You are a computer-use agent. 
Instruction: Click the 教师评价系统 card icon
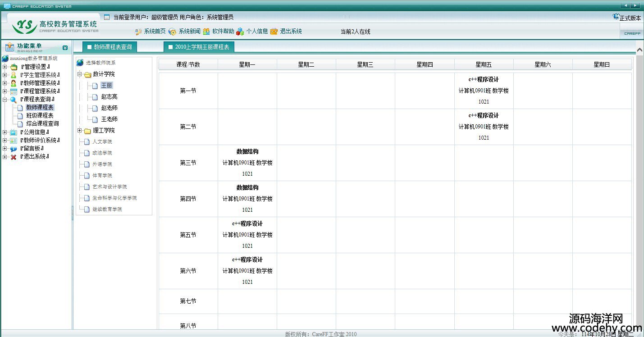[14, 141]
